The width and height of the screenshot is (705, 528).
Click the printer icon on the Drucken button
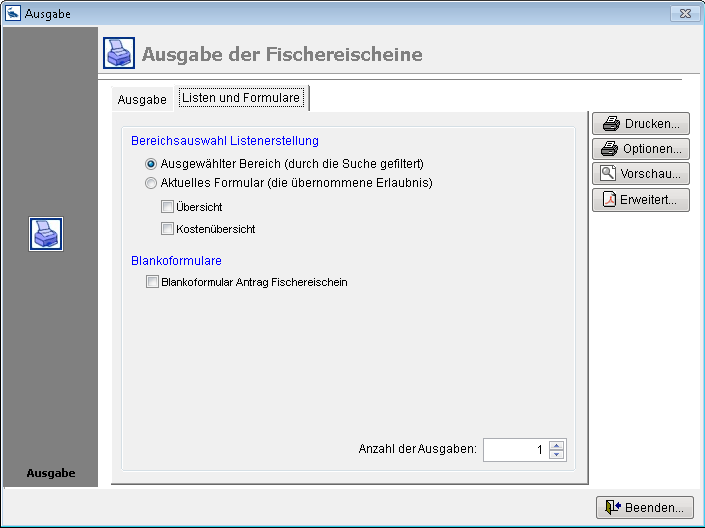[x=609, y=125]
